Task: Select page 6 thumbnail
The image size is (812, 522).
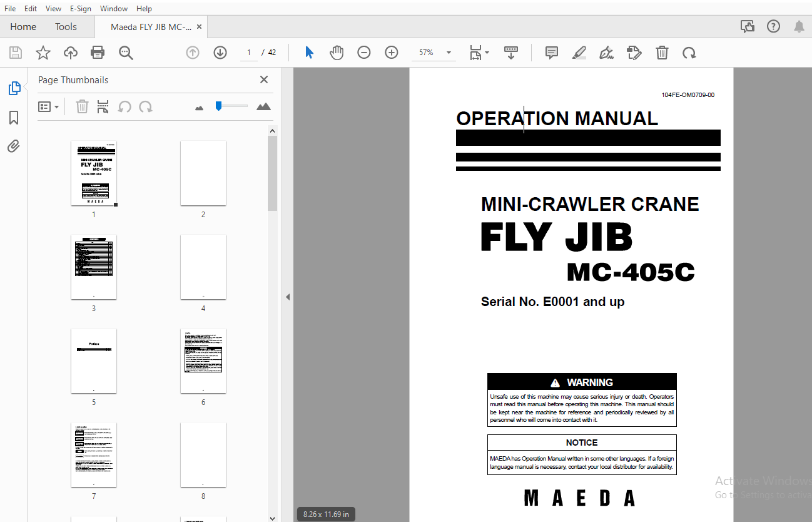Action: (203, 361)
